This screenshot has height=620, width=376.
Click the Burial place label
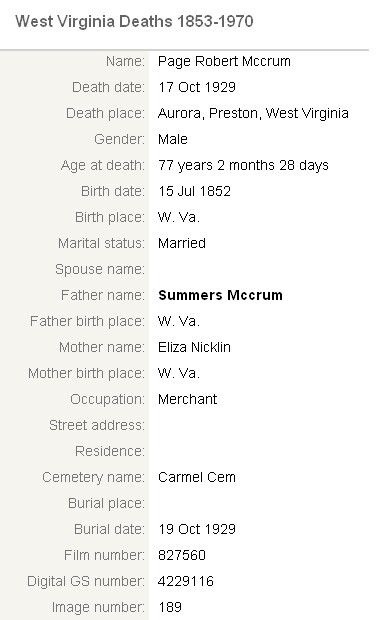[x=106, y=503]
